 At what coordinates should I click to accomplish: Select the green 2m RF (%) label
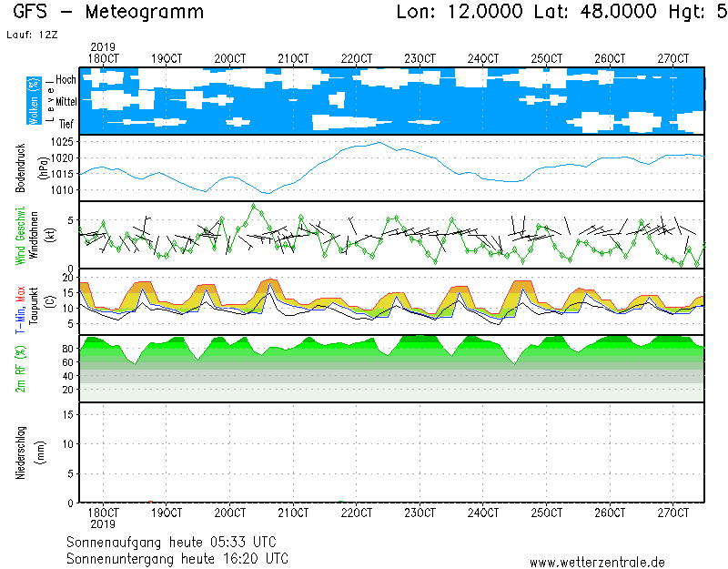[x=20, y=368]
